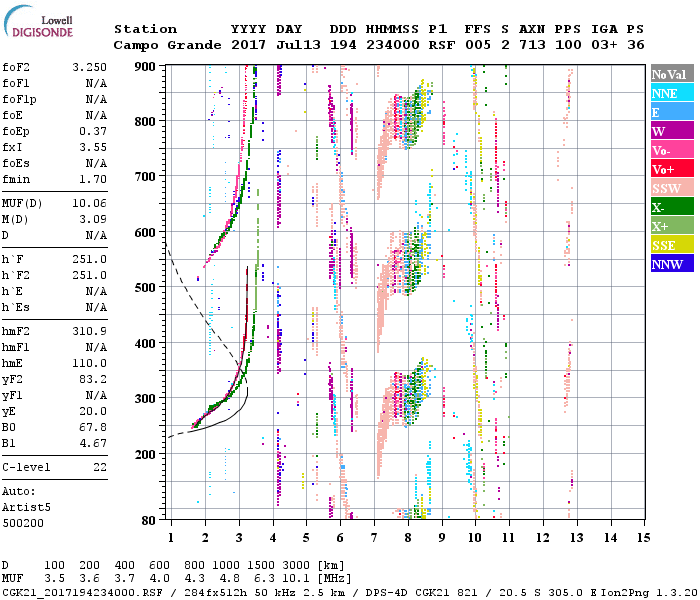
Task: Click the fxI value 3.55
Action: click(x=93, y=147)
